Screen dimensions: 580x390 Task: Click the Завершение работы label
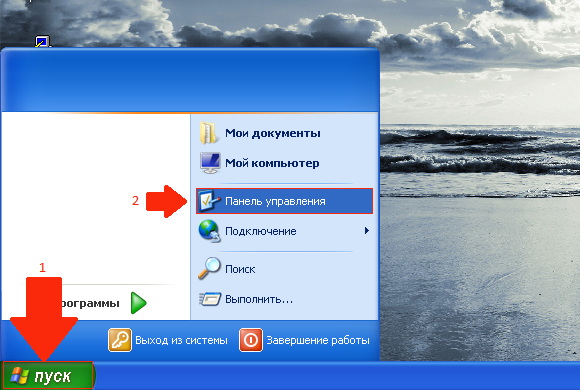pyautogui.click(x=318, y=340)
